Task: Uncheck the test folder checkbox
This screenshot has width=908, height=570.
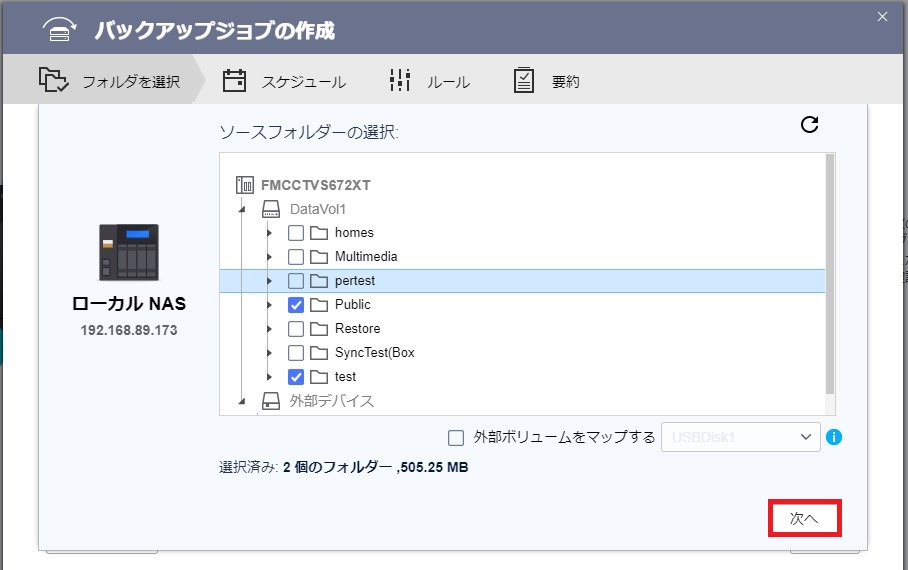Action: coord(296,377)
